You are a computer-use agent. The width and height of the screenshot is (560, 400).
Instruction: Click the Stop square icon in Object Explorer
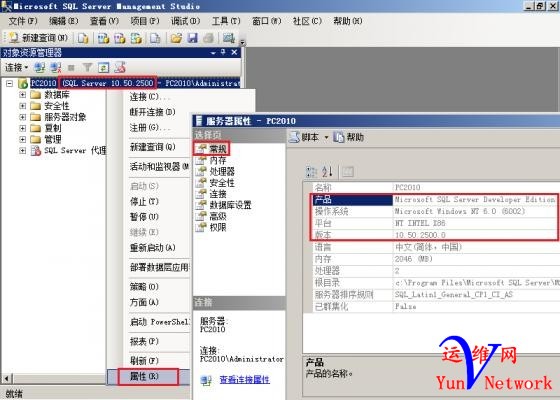[x=71, y=68]
